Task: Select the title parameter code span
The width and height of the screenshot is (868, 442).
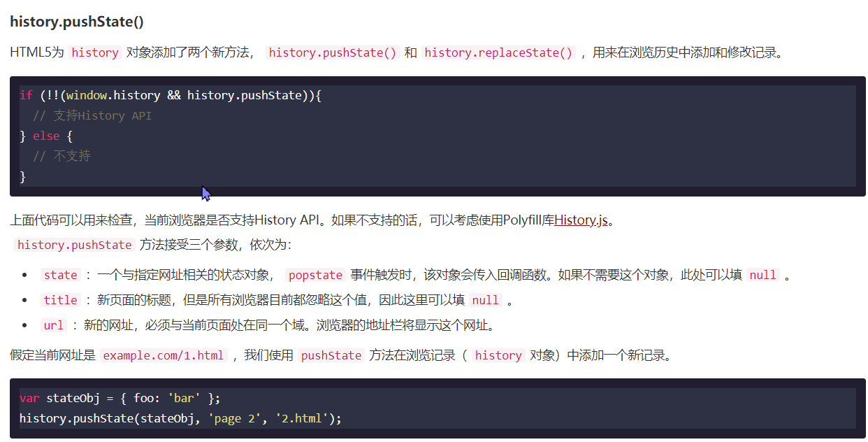Action: pos(60,300)
